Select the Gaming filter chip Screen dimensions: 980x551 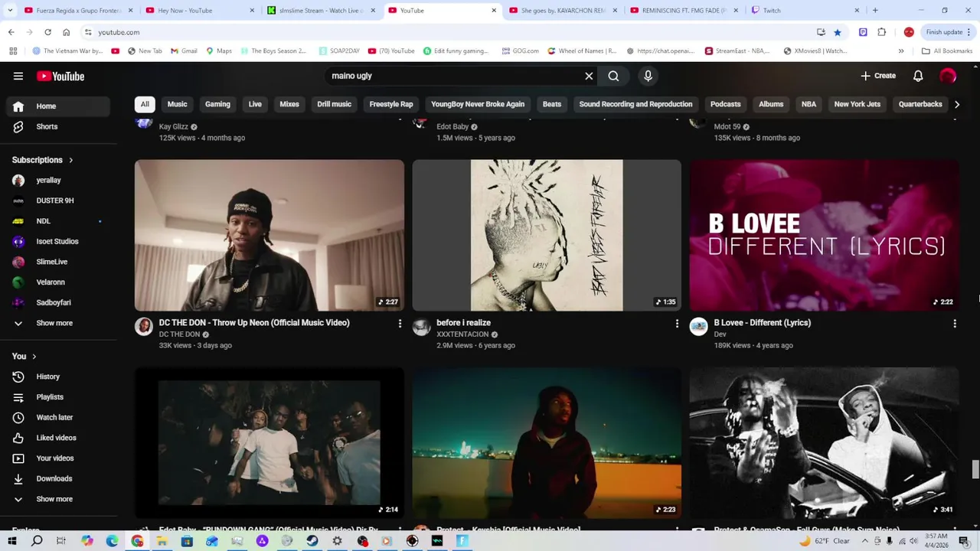click(x=217, y=104)
